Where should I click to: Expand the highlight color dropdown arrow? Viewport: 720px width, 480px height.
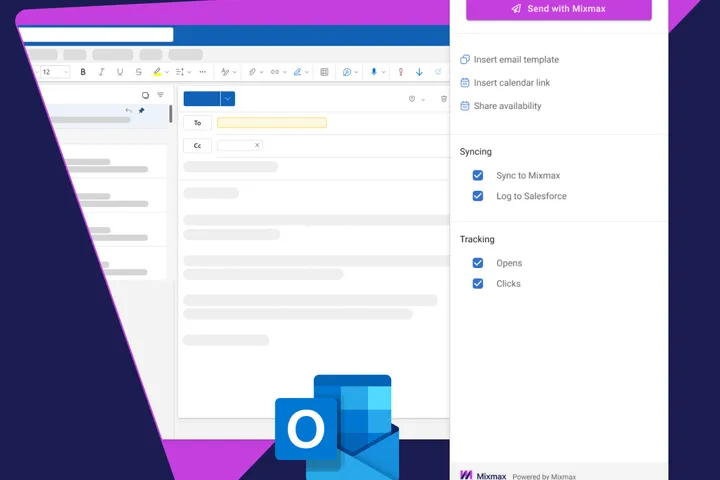coord(167,72)
